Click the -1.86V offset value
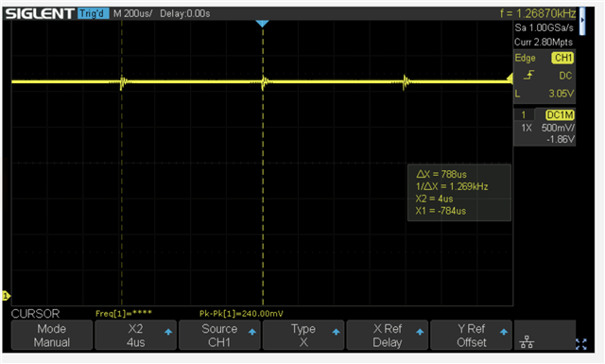605x364 pixels. coord(561,139)
